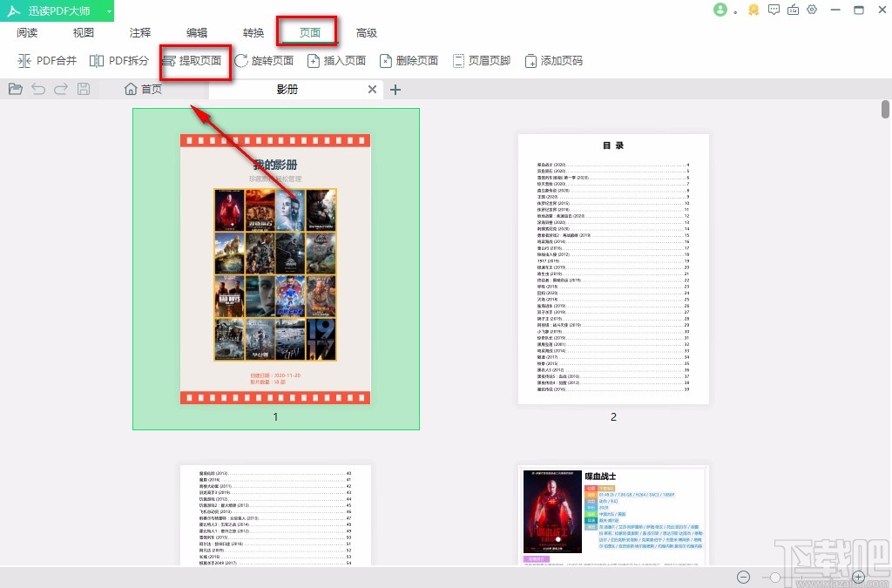
Task: Click the user account avatar icon
Action: [x=720, y=10]
